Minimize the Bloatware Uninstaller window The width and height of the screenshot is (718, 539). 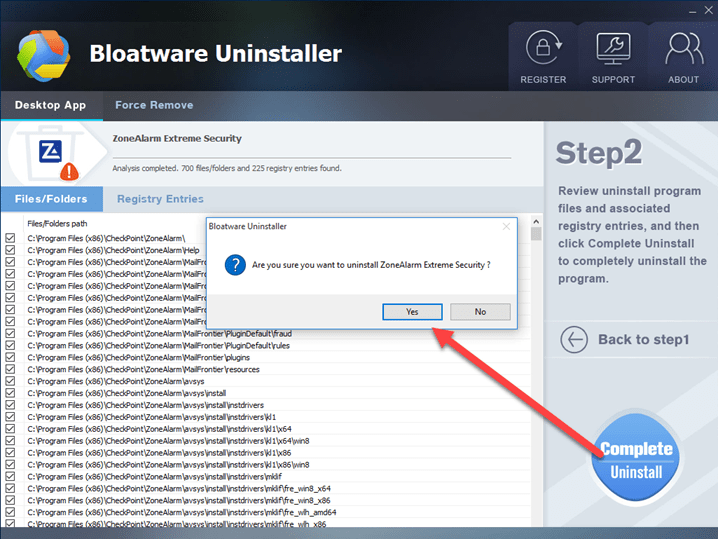coord(693,11)
